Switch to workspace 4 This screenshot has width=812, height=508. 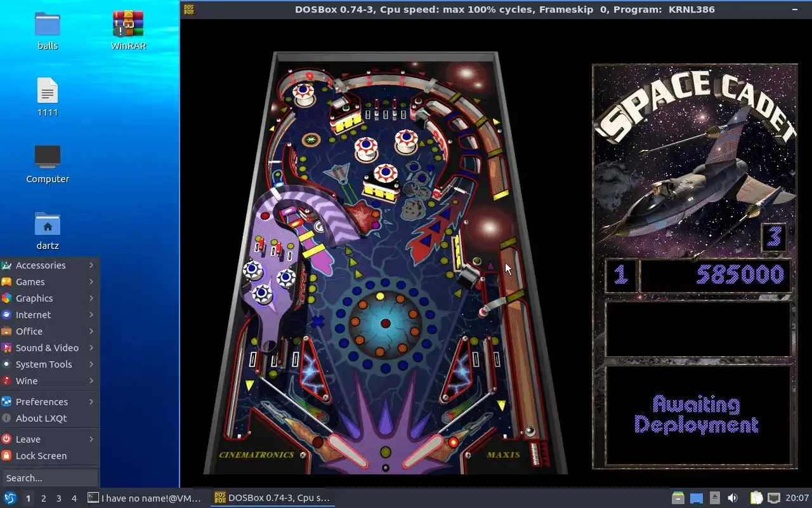[x=74, y=498]
